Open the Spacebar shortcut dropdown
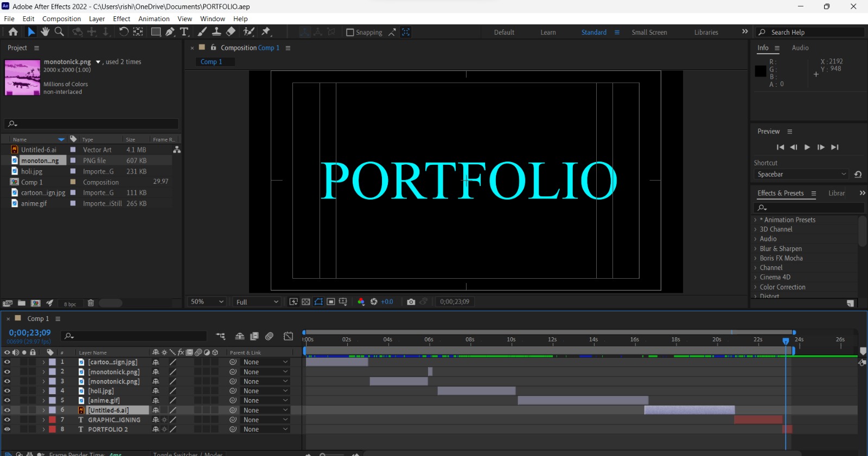This screenshot has width=868, height=456. coord(801,175)
